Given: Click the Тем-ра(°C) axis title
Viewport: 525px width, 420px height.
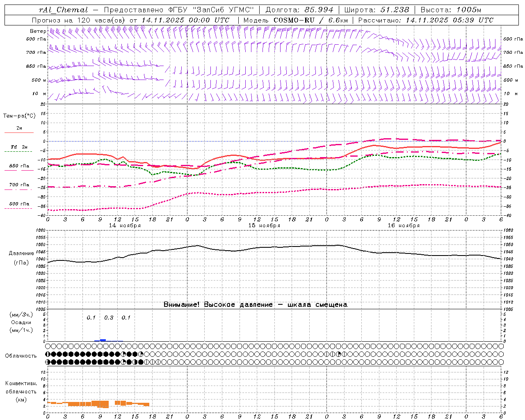Looking at the screenshot, I should (19, 116).
